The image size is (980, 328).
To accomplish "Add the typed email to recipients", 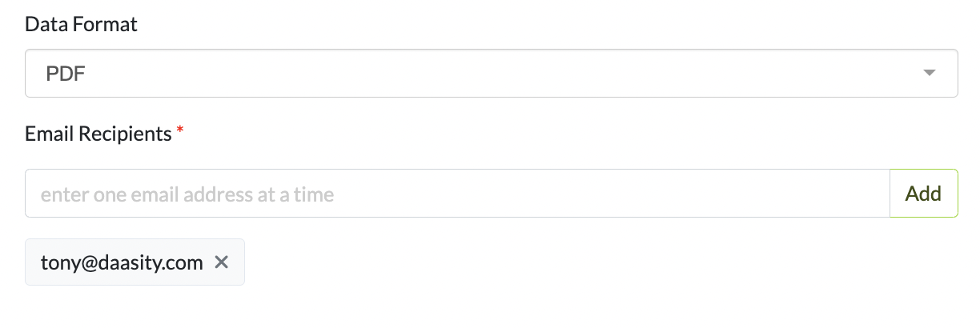I will (x=923, y=194).
